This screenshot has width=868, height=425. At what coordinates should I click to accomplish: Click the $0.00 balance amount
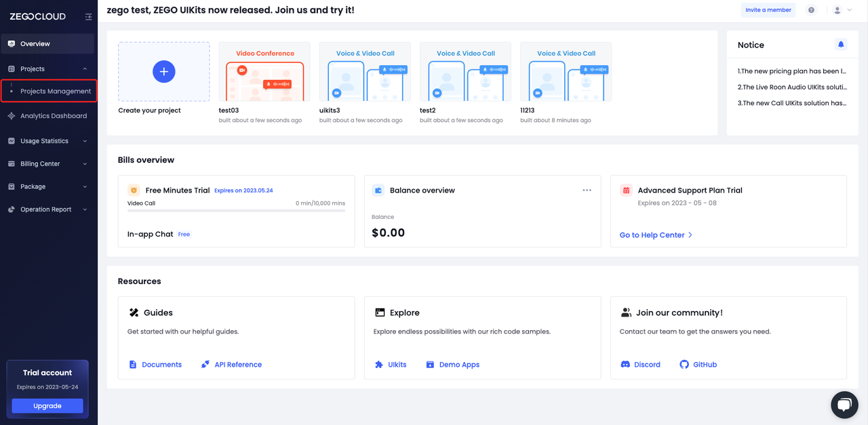click(389, 233)
